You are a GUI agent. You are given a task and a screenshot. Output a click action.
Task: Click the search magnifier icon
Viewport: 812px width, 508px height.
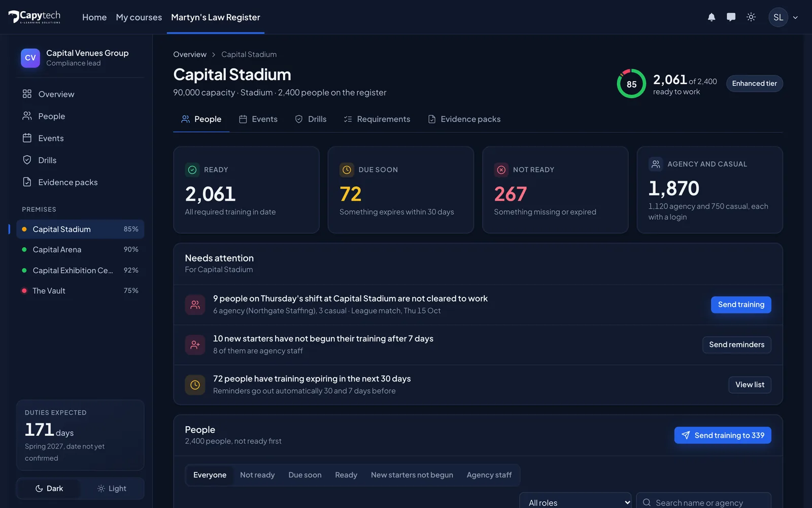click(x=647, y=502)
